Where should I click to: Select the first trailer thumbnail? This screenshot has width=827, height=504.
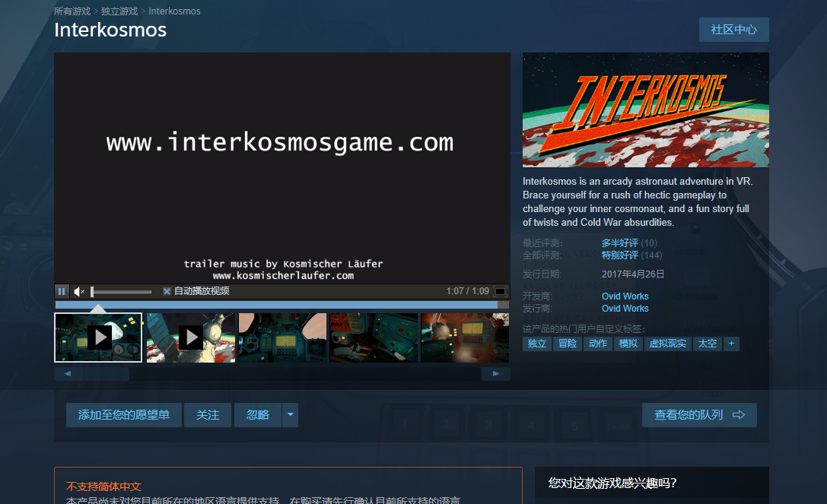tap(98, 338)
